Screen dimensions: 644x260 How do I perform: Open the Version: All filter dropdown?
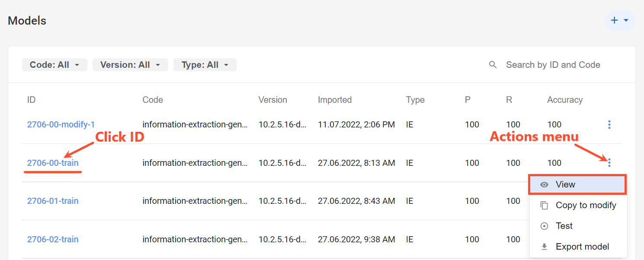point(130,65)
